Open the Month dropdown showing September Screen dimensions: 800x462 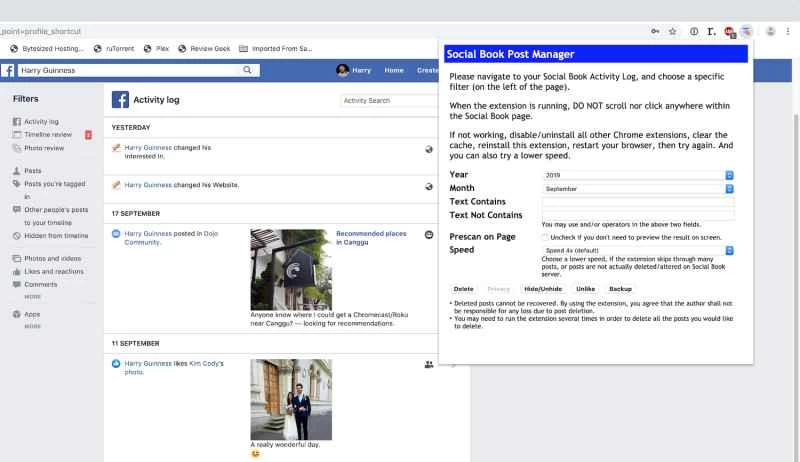637,188
